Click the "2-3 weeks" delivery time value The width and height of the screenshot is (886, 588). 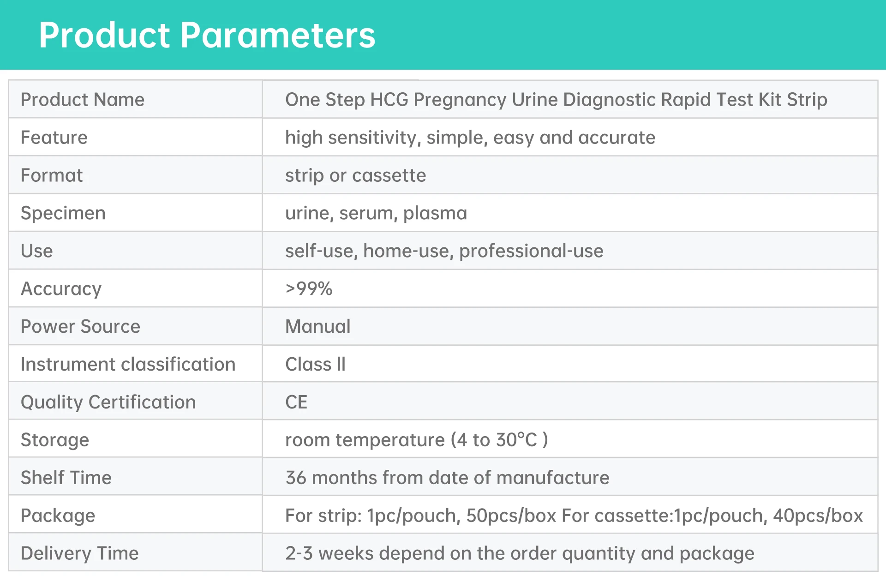click(x=520, y=553)
